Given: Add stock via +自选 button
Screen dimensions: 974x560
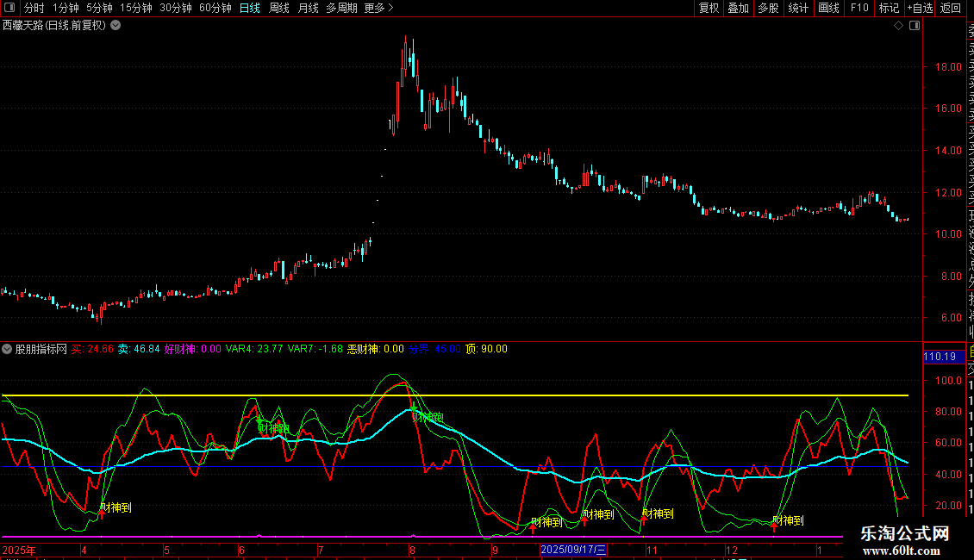Looking at the screenshot, I should pyautogui.click(x=920, y=8).
